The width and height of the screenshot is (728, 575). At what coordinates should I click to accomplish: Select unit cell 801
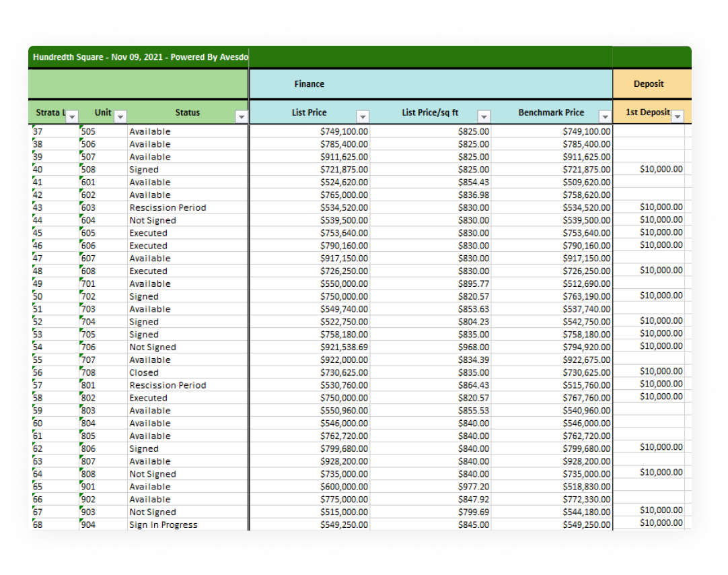[103, 385]
